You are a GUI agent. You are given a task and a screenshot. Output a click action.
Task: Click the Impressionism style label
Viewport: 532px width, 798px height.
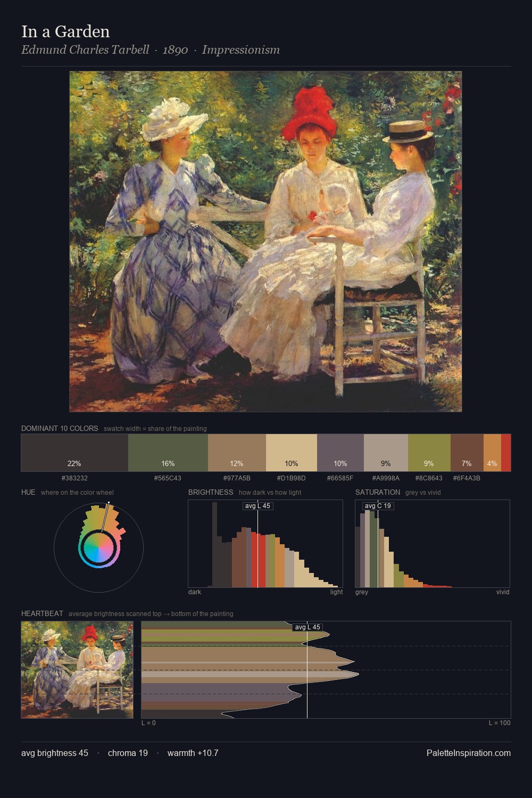pyautogui.click(x=240, y=50)
